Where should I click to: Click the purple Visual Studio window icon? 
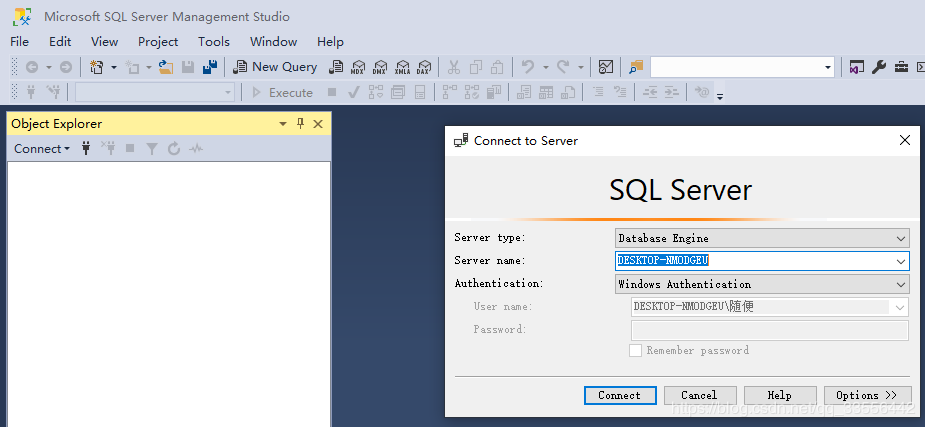[857, 67]
